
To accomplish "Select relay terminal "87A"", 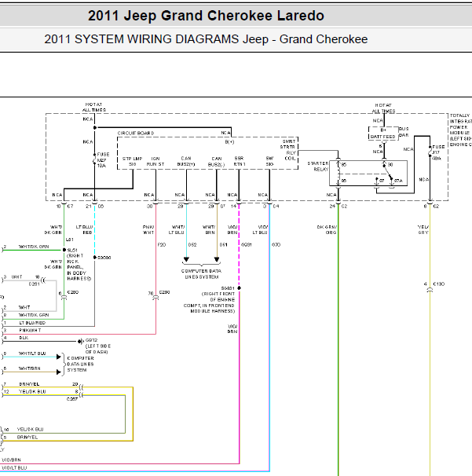I will 398,181.
